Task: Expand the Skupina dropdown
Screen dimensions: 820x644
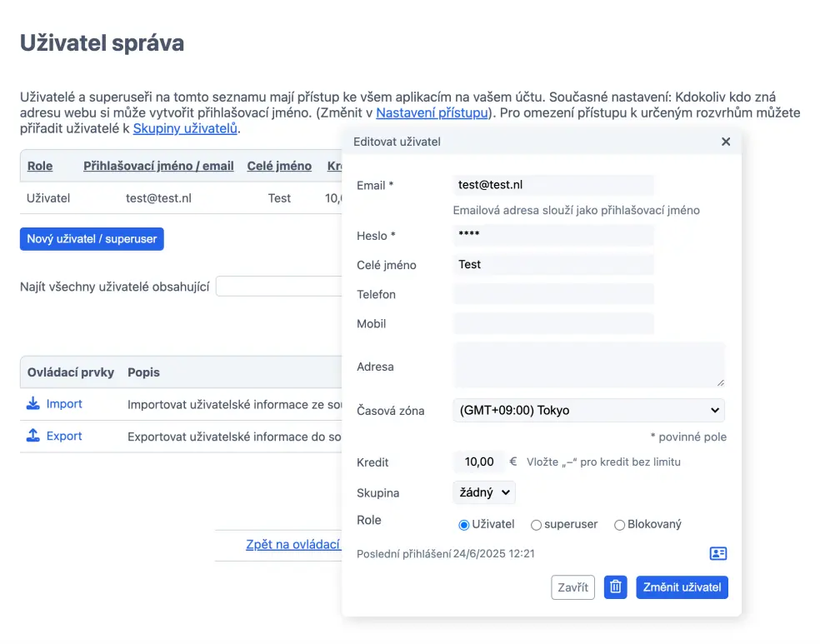Action: 484,492
